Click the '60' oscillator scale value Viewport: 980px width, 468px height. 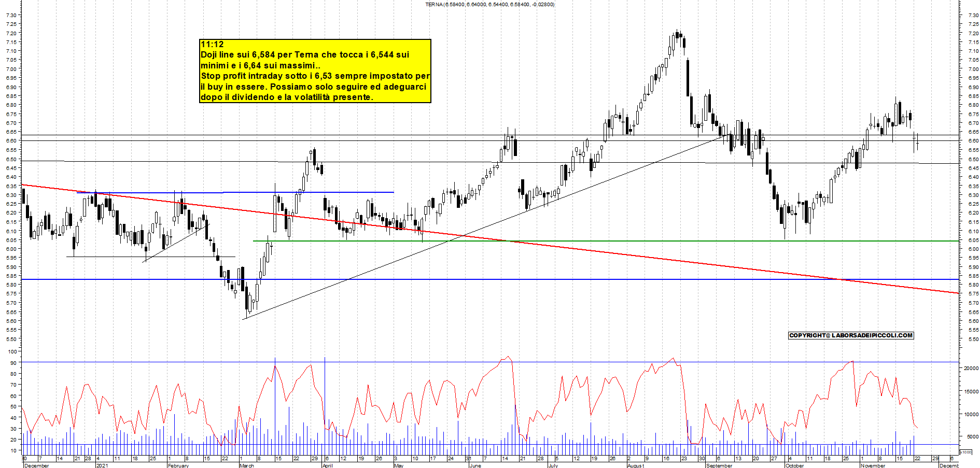coord(13,395)
